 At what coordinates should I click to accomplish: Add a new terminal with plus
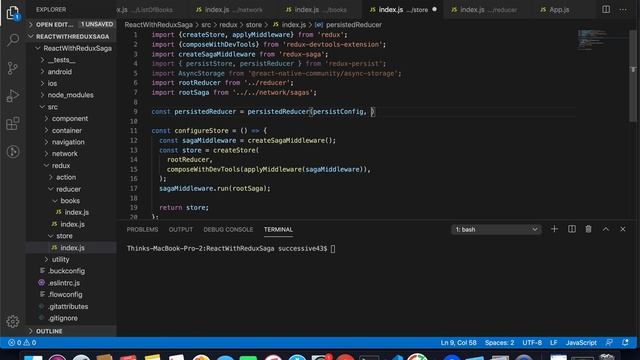coord(554,229)
